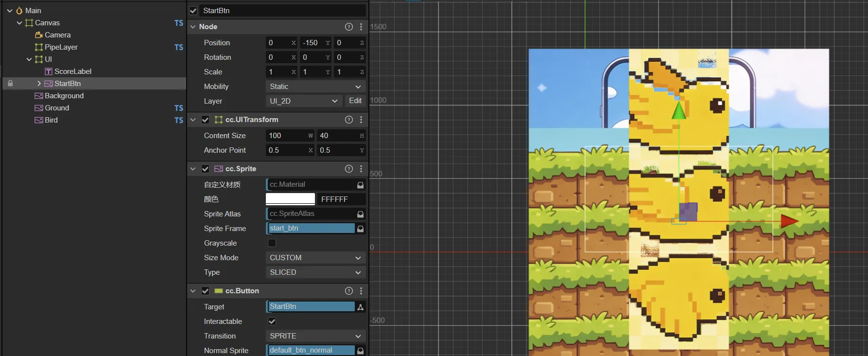Image resolution: width=868 pixels, height=356 pixels.
Task: Click the Position X field
Action: [281, 43]
